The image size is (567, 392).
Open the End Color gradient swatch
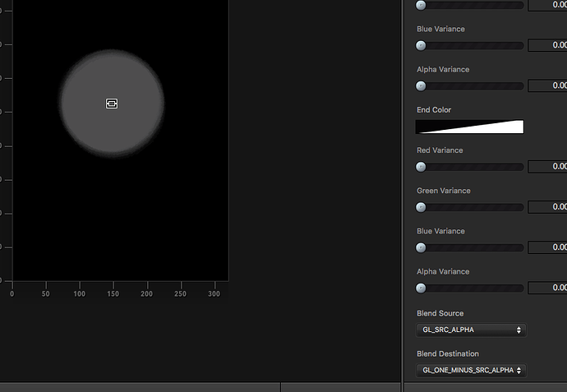[x=469, y=127]
